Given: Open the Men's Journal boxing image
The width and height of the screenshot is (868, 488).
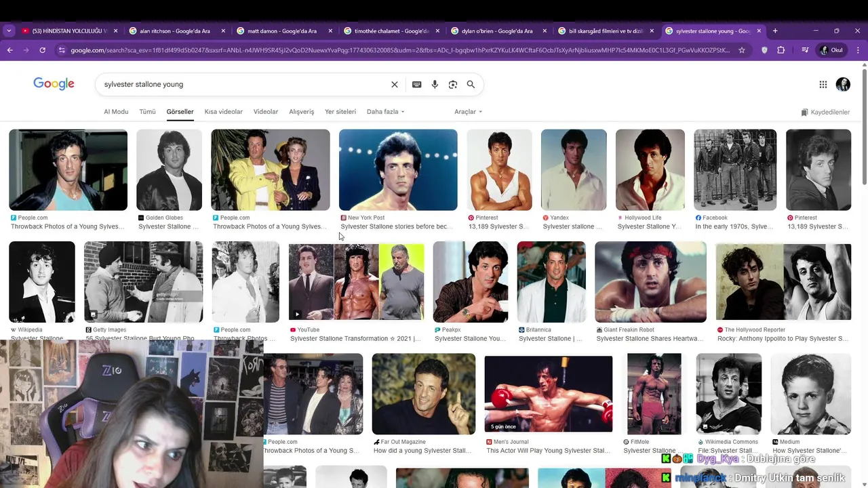Looking at the screenshot, I should (x=549, y=394).
